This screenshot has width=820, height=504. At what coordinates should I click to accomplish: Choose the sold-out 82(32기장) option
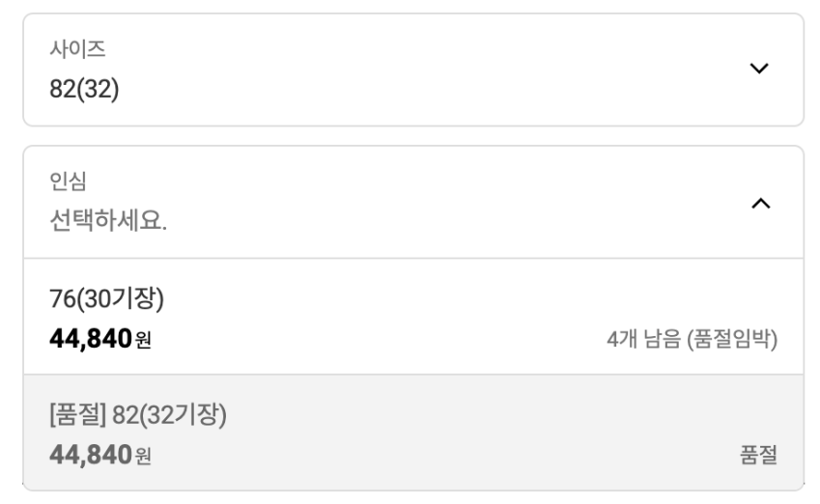412,433
